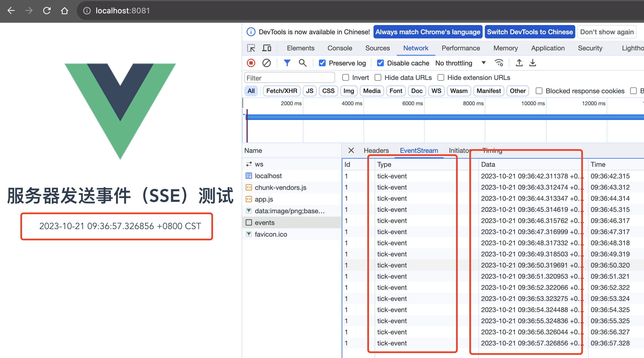Disable Preserve log
Viewport: 644px width, 358px height.
tap(322, 63)
